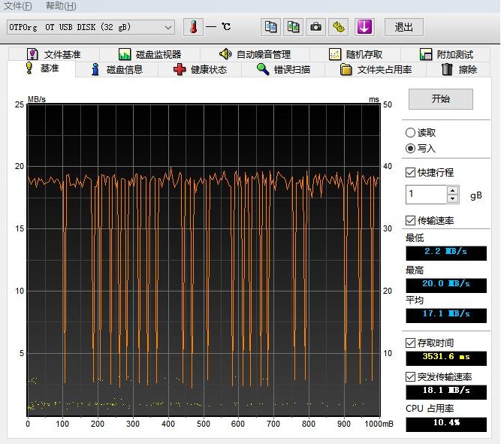Increase the gB value with up arrow
This screenshot has height=444, width=504.
(x=452, y=190)
